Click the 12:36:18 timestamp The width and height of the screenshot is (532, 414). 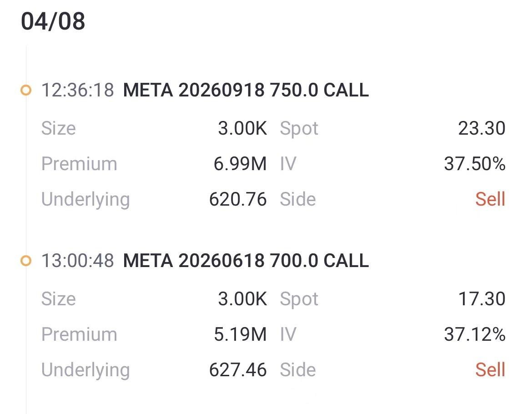coord(77,91)
